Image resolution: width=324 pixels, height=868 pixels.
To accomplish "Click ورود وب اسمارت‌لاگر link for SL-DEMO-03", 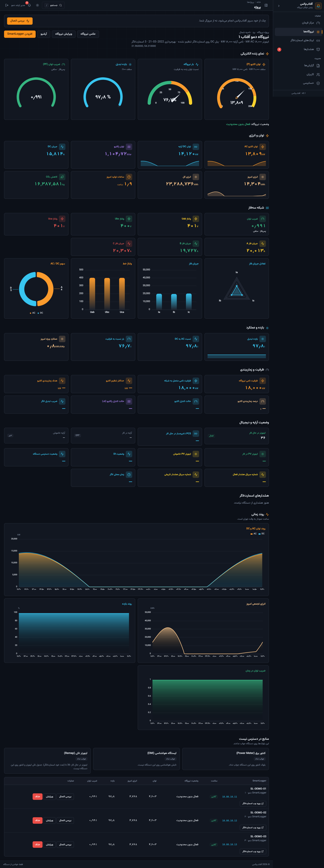I will tap(253, 852).
